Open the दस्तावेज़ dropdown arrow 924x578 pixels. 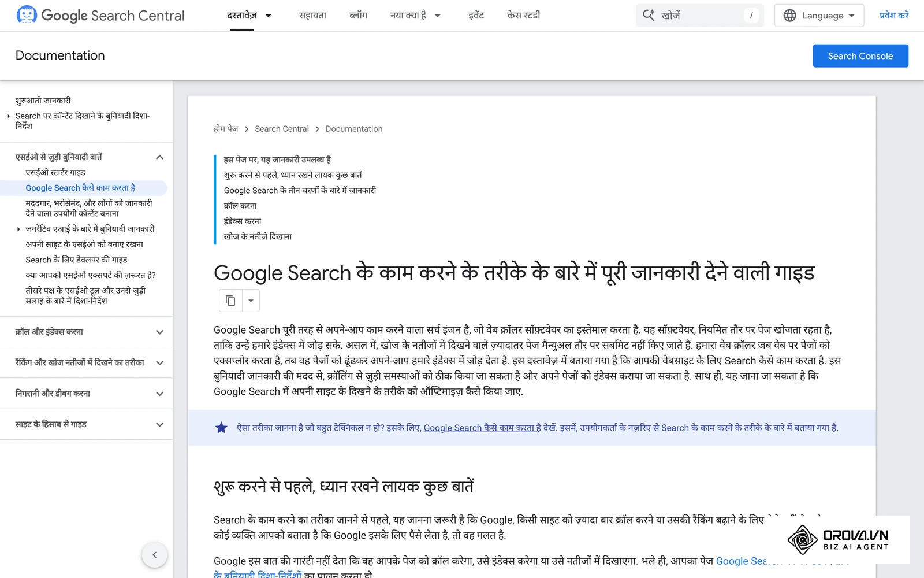coord(269,16)
